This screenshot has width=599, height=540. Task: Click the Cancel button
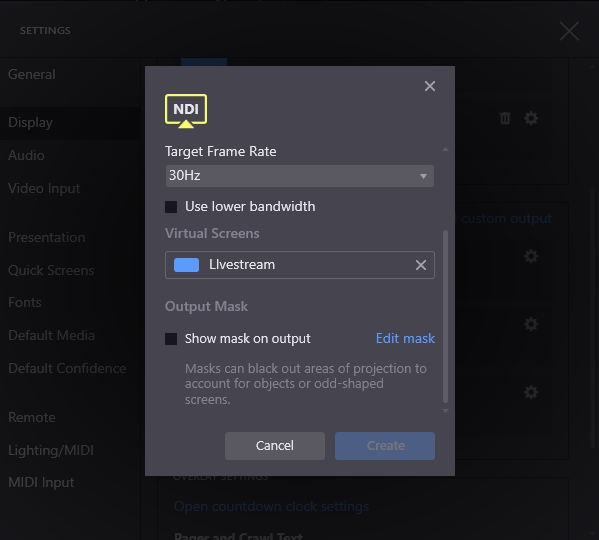tap(275, 446)
